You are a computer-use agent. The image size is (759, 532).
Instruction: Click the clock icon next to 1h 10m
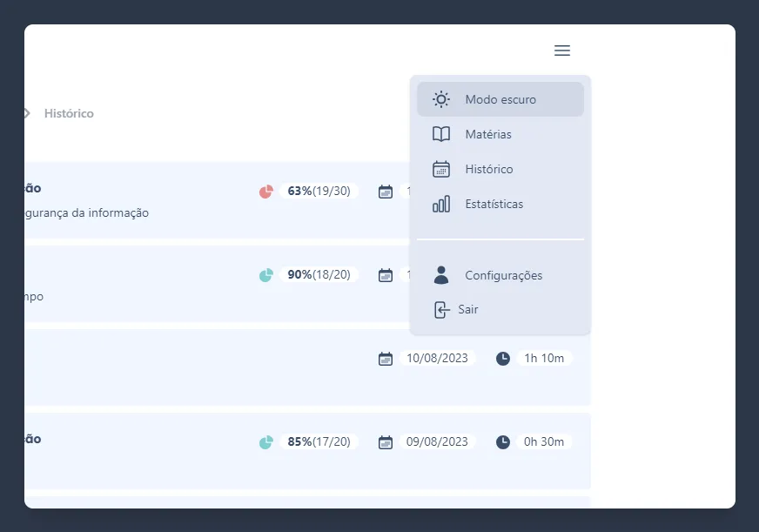(x=503, y=358)
